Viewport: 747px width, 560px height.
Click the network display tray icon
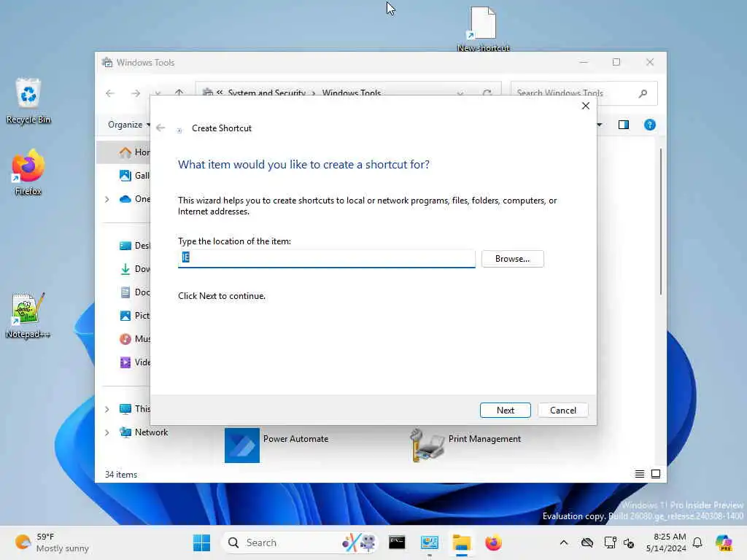coord(609,542)
